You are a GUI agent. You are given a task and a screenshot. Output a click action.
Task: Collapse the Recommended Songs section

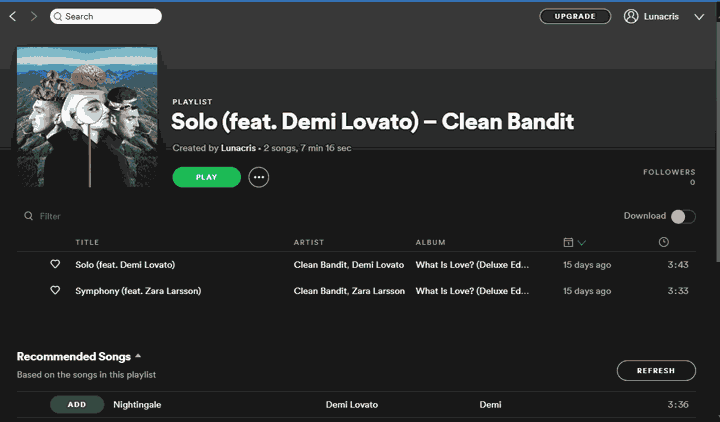[x=138, y=356]
